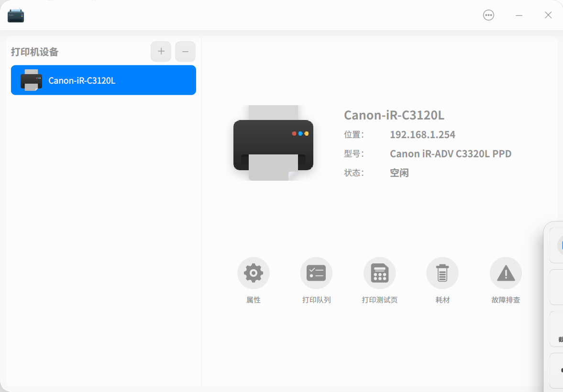Remove the printer with the minus button
Image resolution: width=563 pixels, height=392 pixels.
[185, 51]
